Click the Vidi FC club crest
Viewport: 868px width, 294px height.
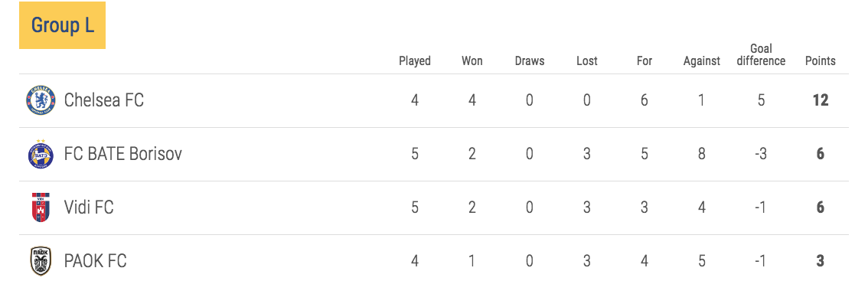coord(41,207)
